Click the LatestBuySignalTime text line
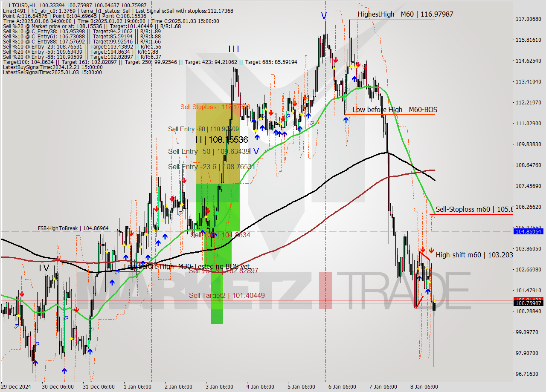The height and width of the screenshot is (392, 546). (x=52, y=67)
